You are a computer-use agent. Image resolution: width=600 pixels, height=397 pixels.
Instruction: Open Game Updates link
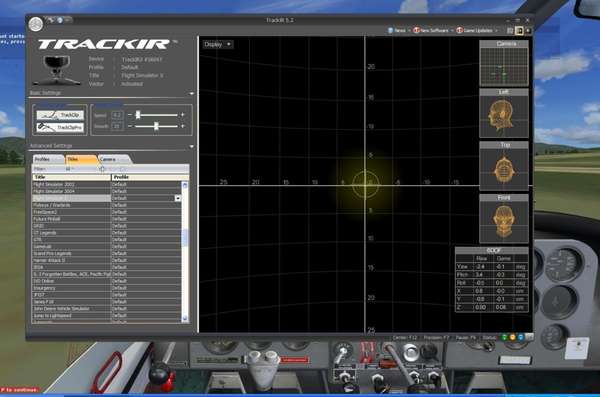click(x=474, y=30)
